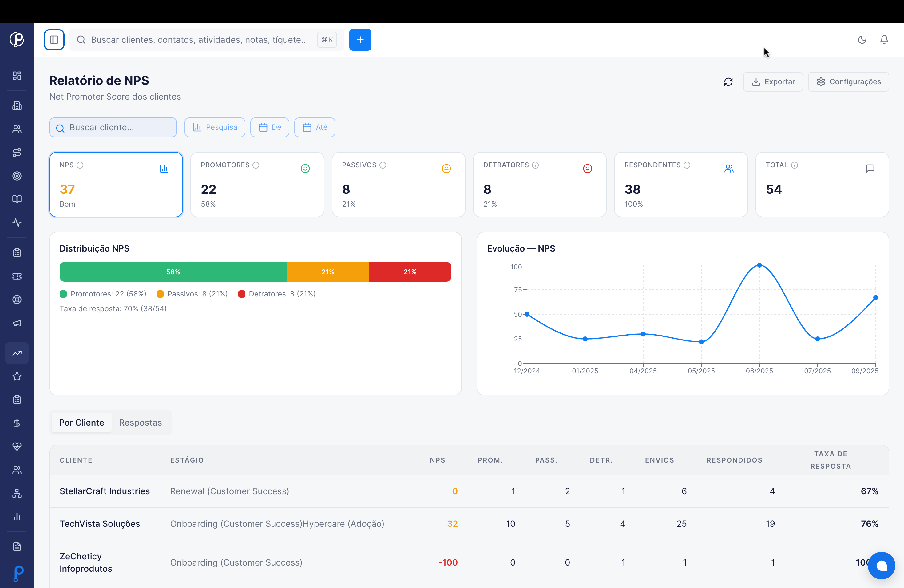Open the Pesquisa filter dropdown
The width and height of the screenshot is (904, 588).
[215, 127]
